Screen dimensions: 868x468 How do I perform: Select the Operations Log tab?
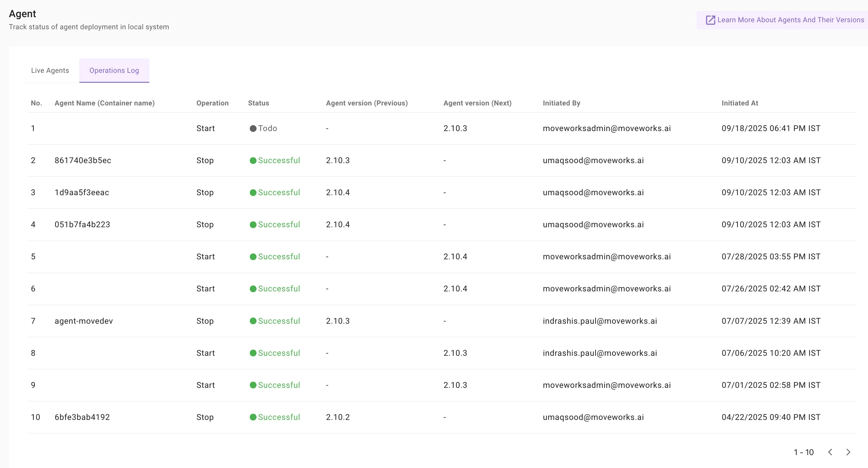(114, 70)
